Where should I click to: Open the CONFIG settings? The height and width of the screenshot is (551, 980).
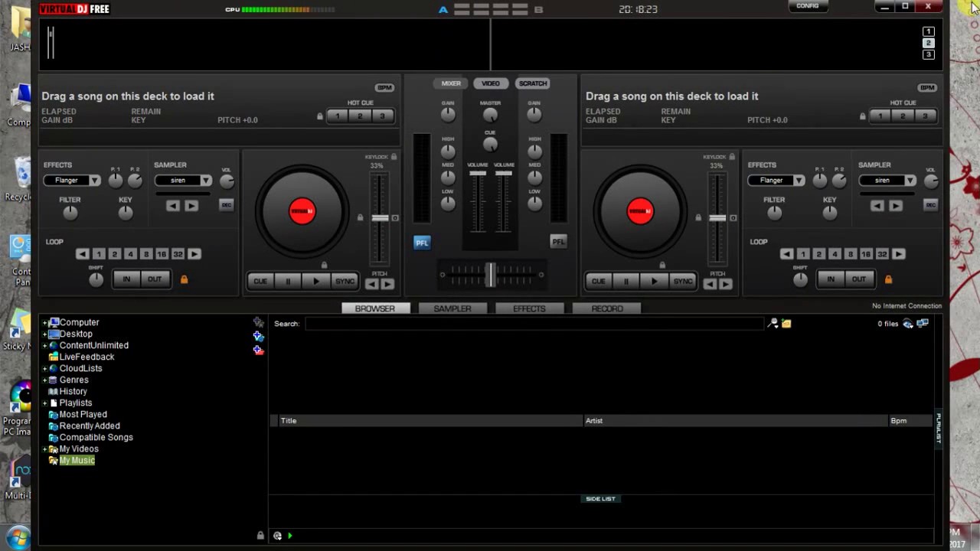807,6
